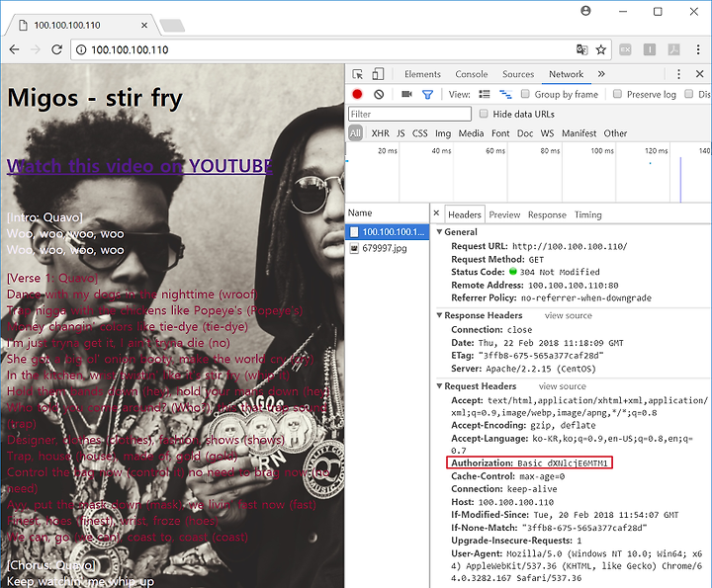Collapse the General section
The image size is (712, 588).
(439, 232)
